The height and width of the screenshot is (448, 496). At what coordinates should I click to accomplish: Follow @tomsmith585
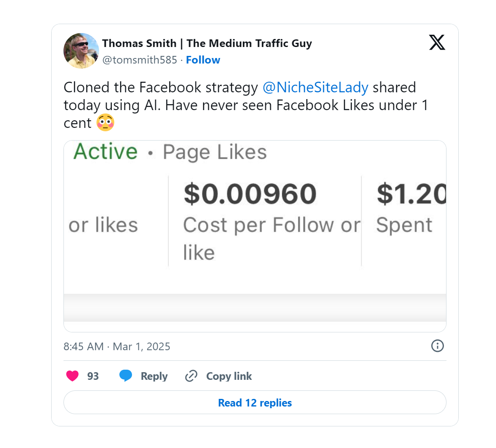point(203,60)
